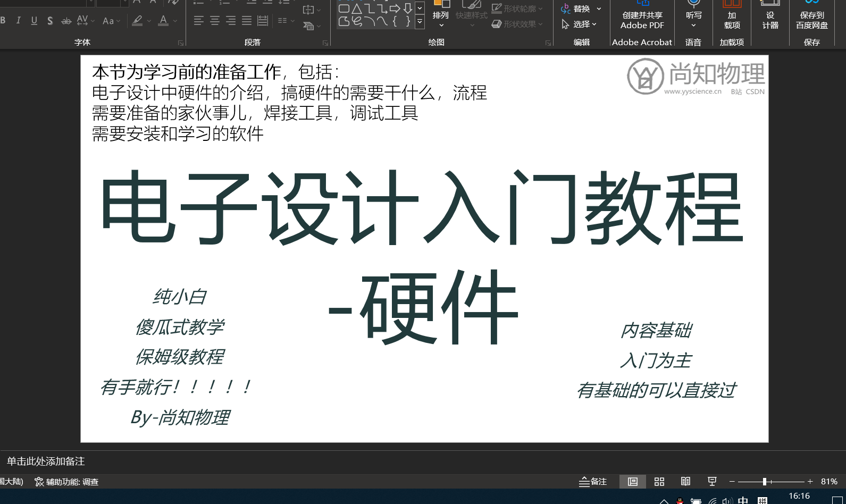Open the paragraph dialog launcher
Viewport: 846px width, 504px height.
point(325,43)
